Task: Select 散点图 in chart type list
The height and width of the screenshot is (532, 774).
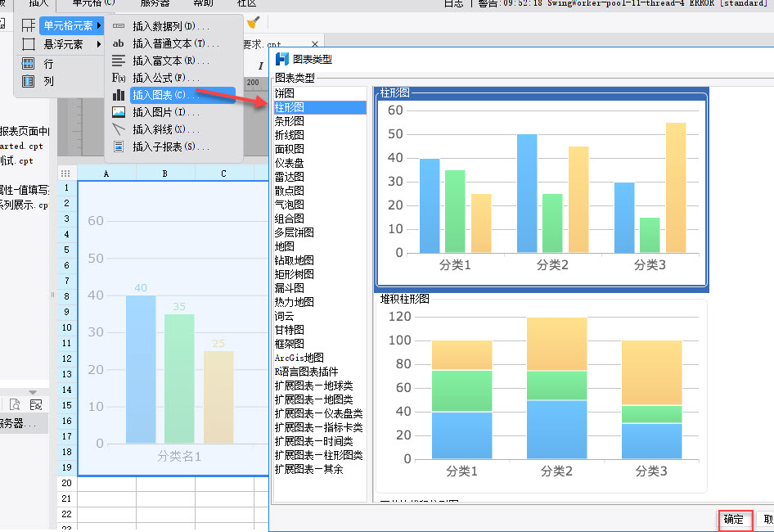Action: click(320, 191)
